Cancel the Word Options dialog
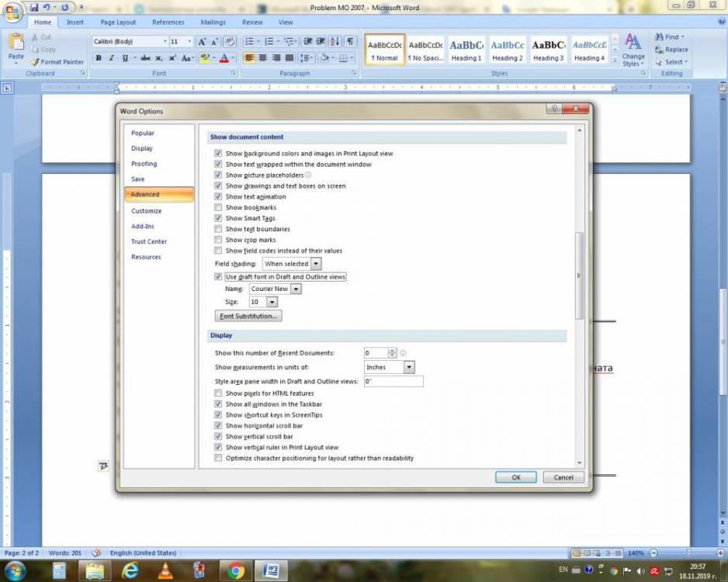The height and width of the screenshot is (582, 728). (563, 477)
